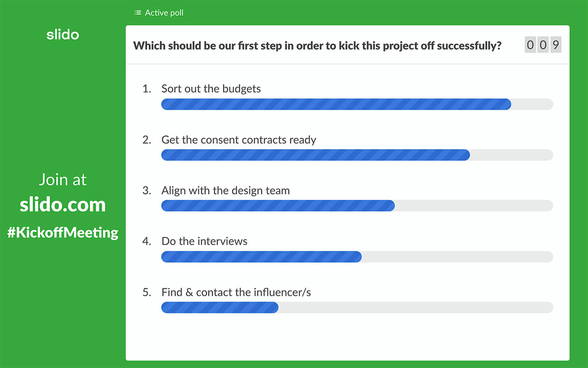Choose "Find & contact the influencer/s" option
The width and height of the screenshot is (588, 368).
(236, 292)
